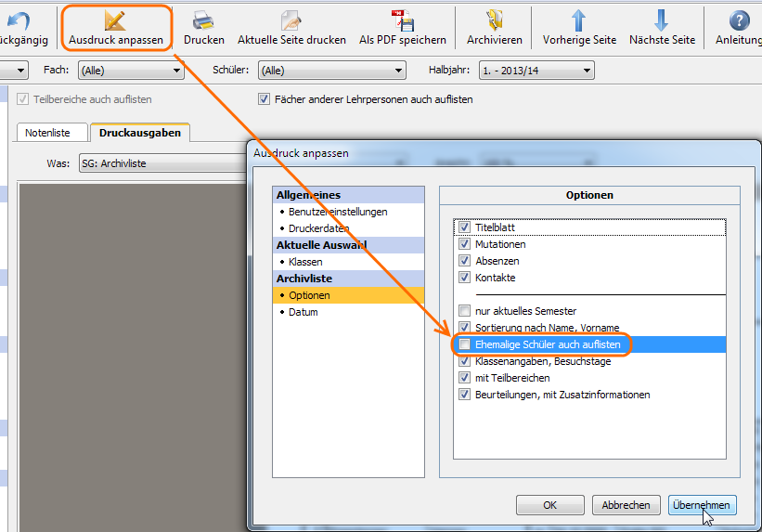
Task: Click the Übernehmen button
Action: tap(702, 505)
